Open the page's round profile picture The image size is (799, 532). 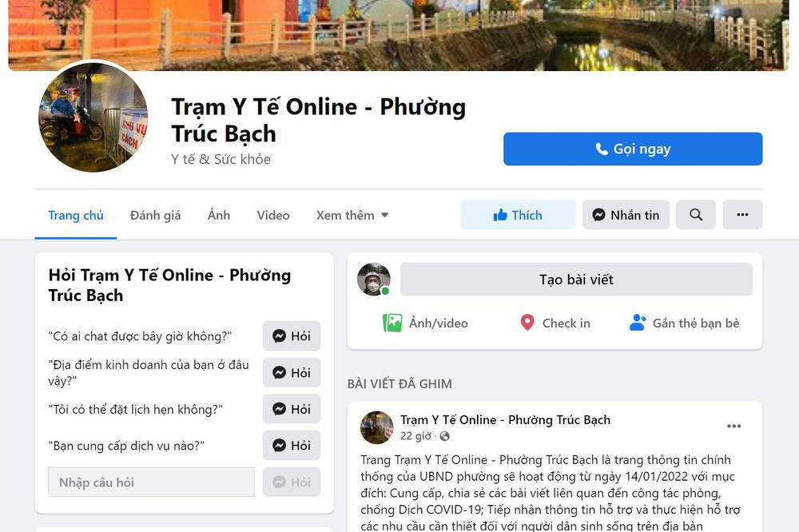(93, 117)
